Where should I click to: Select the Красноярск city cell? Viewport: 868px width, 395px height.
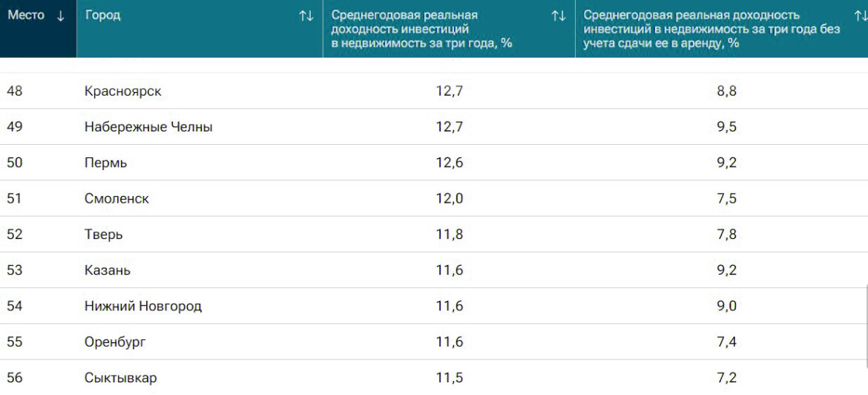coord(123,91)
